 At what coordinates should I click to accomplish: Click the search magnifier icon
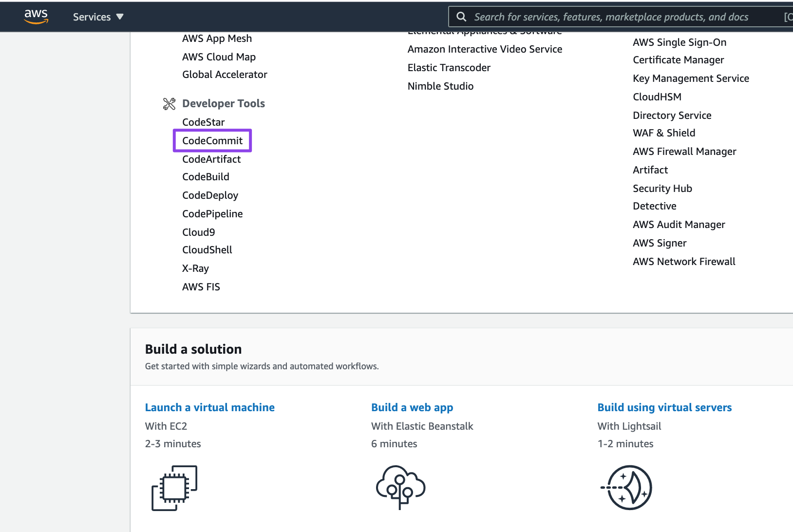[461, 16]
